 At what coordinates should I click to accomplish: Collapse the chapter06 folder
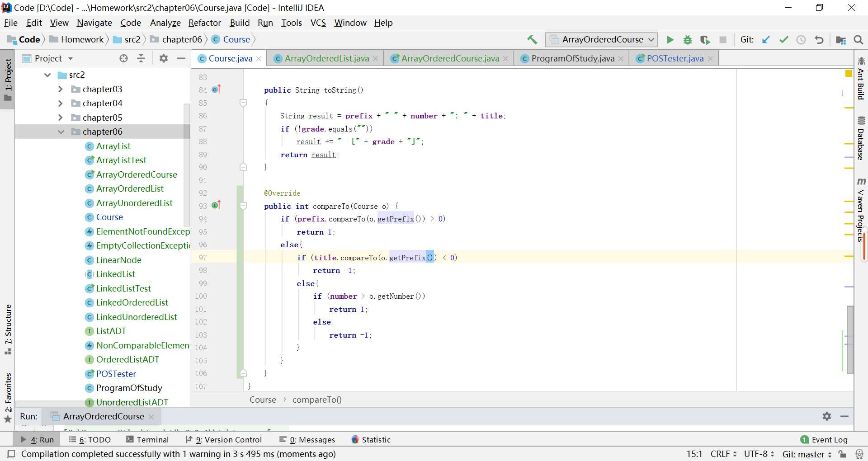pos(61,132)
